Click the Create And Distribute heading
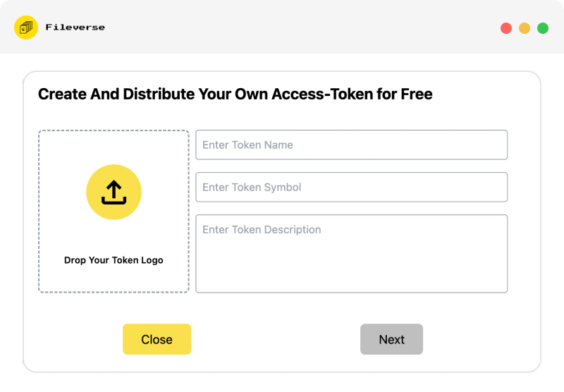The height and width of the screenshot is (392, 564). (235, 94)
